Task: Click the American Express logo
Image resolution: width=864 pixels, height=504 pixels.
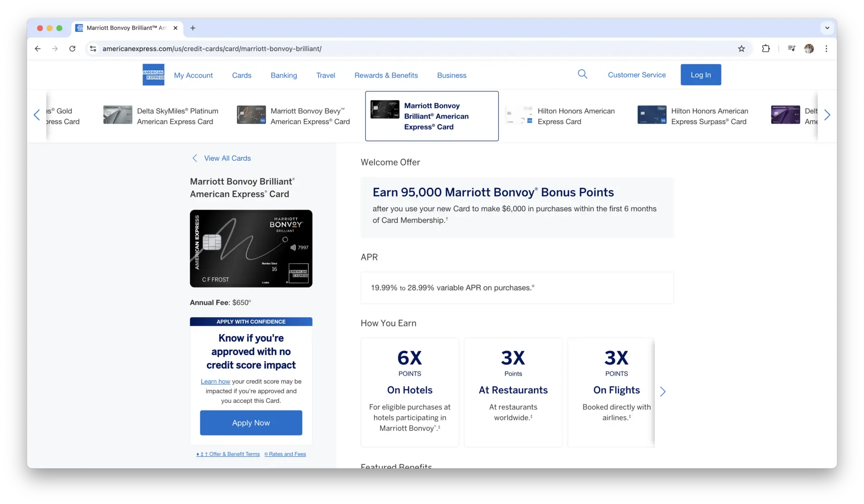Action: (153, 75)
